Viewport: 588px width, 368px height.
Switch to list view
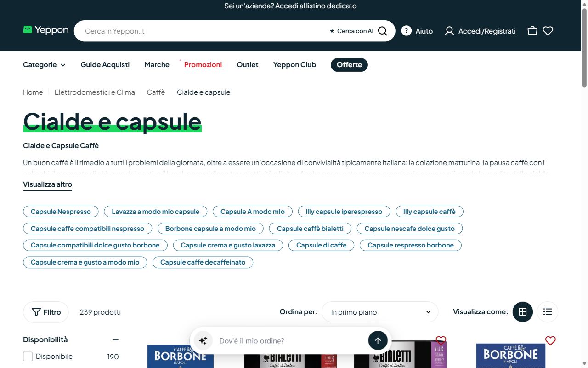click(x=548, y=312)
